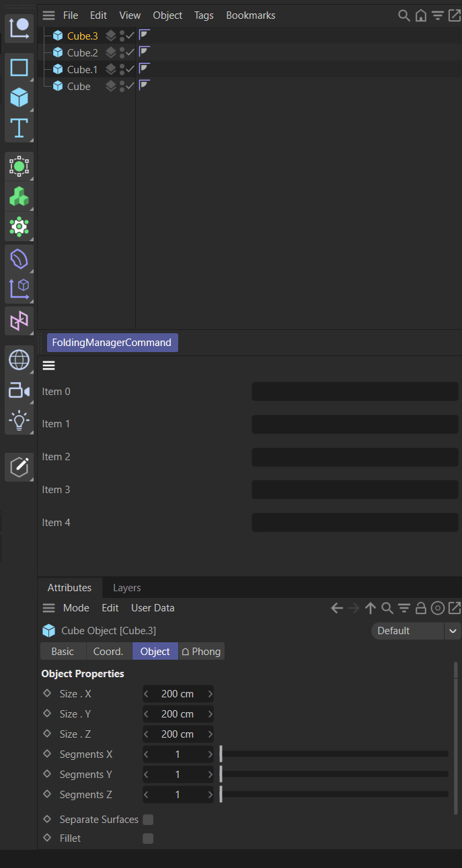This screenshot has height=868, width=462.
Task: Toggle keyframe diamond for Size . X
Action: (47, 693)
